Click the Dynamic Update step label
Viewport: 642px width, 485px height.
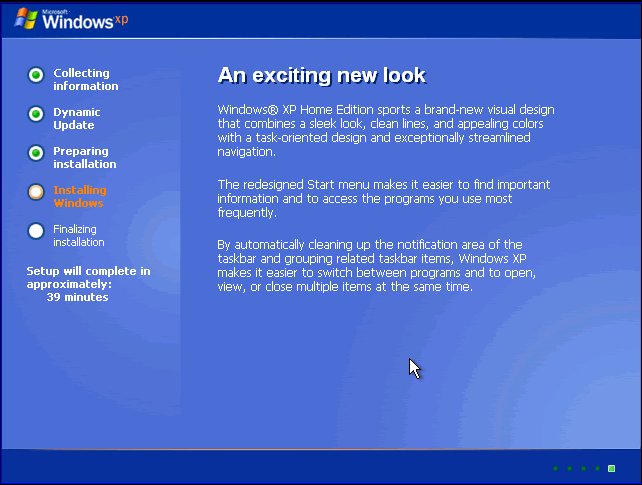tap(77, 119)
